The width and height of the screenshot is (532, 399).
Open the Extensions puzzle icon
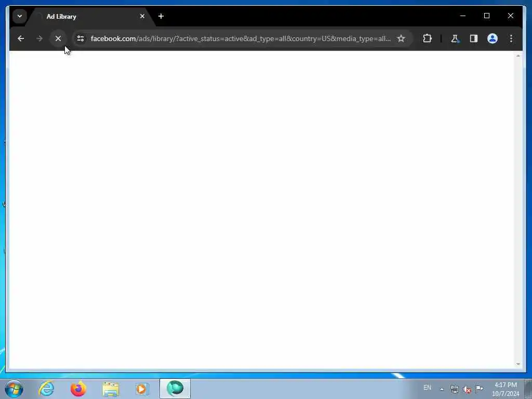427,38
